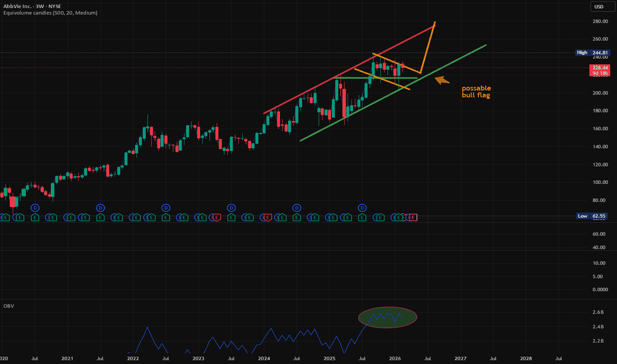Select the orange projected breakout line
Image resolution: width=617 pixels, height=364 pixels.
428,46
